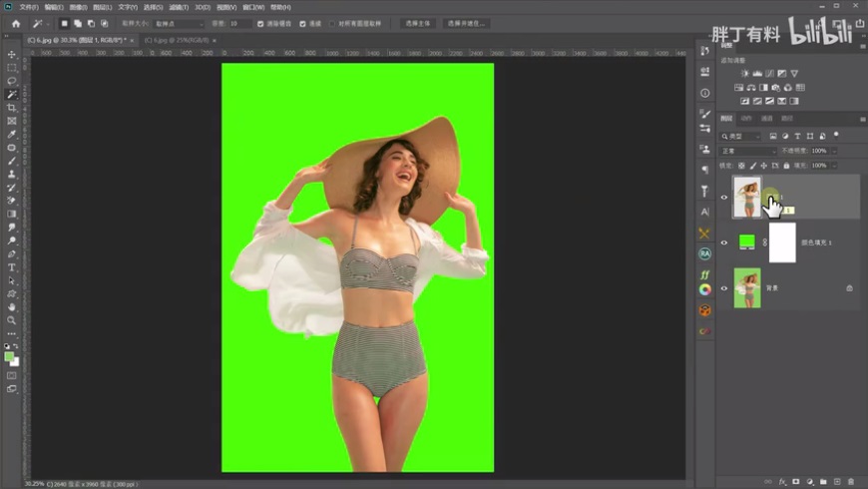Select the Horizontal Type tool

[12, 267]
